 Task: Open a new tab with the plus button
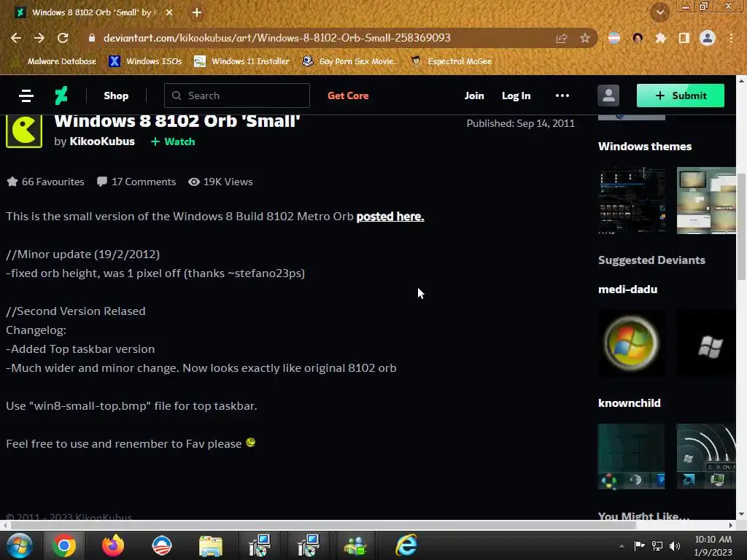pos(197,12)
